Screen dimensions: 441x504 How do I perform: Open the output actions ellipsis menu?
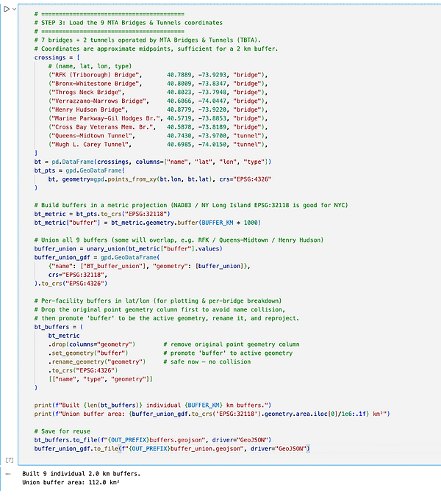coord(8,474)
